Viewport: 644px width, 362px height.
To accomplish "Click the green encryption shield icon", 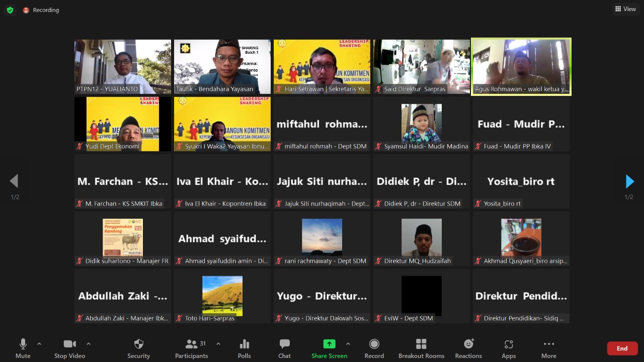I will point(10,10).
